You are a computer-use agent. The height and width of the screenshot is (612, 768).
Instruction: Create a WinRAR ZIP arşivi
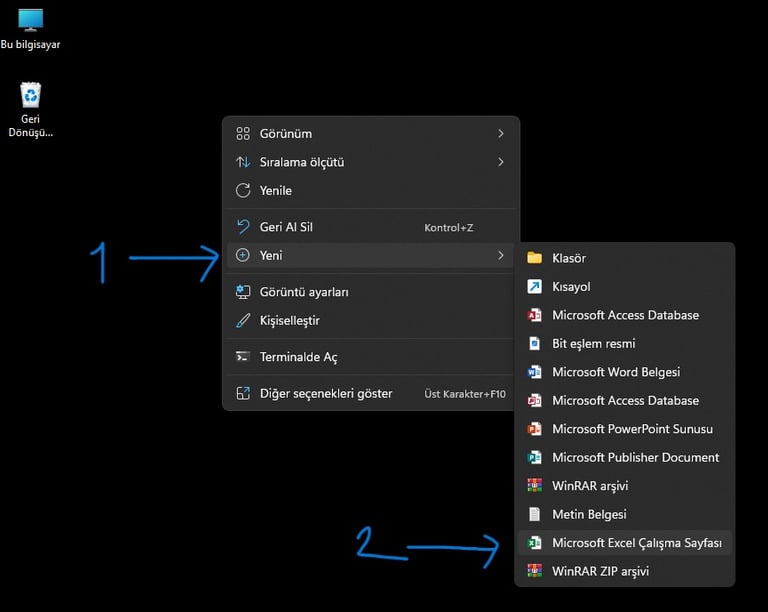coord(624,571)
